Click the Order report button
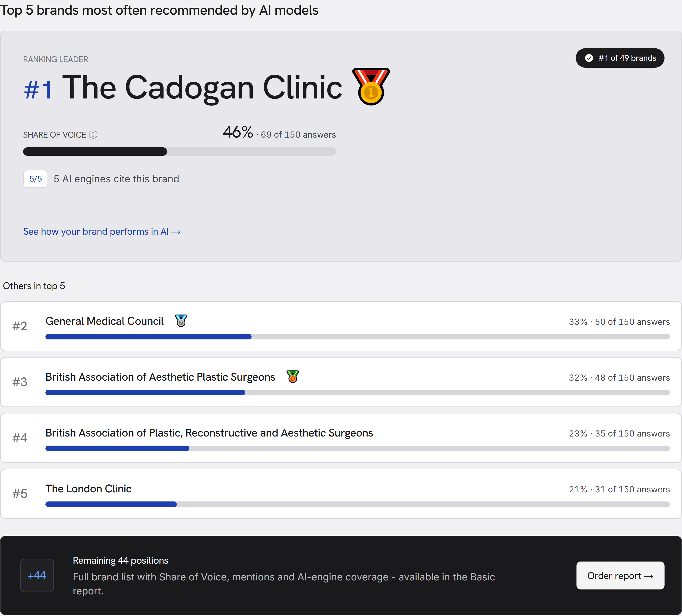This screenshot has height=616, width=682. [x=620, y=575]
